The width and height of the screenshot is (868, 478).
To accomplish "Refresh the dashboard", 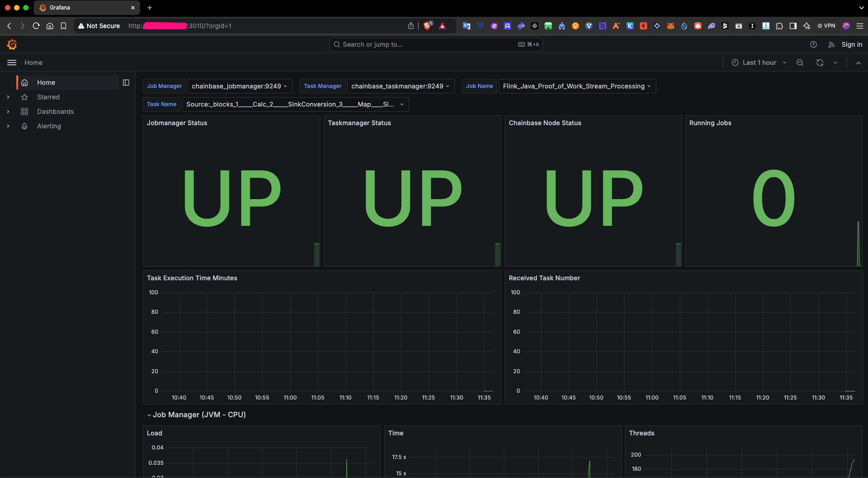I will click(x=820, y=63).
